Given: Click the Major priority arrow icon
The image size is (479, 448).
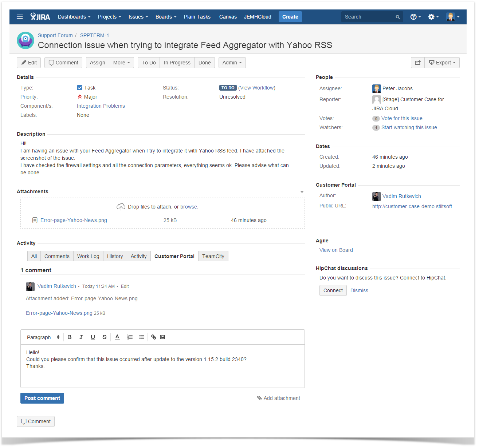Looking at the screenshot, I should 80,97.
